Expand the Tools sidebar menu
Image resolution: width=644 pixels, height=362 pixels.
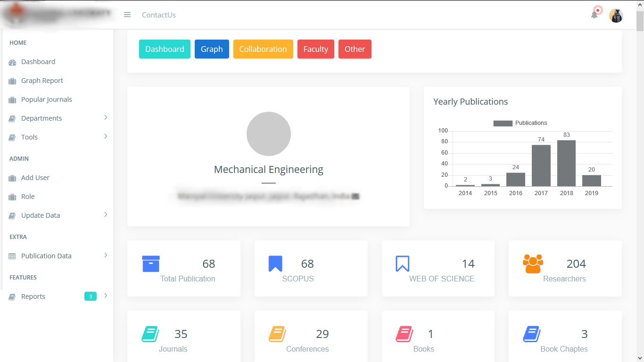pos(29,137)
